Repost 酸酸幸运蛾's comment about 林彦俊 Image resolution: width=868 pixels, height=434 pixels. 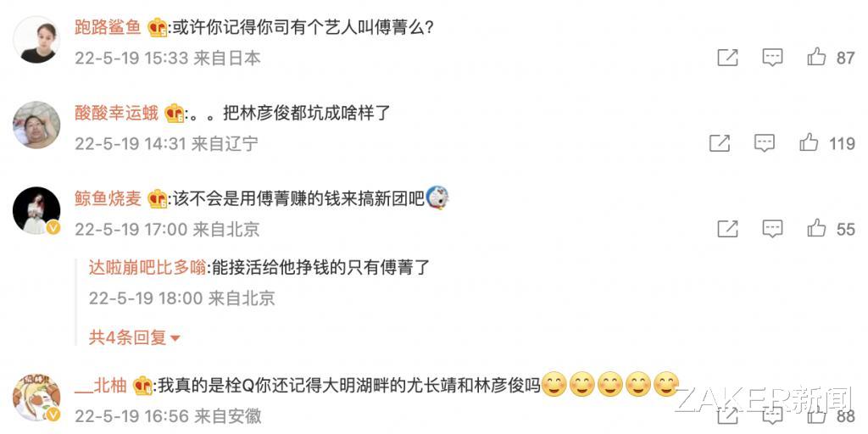pos(719,143)
